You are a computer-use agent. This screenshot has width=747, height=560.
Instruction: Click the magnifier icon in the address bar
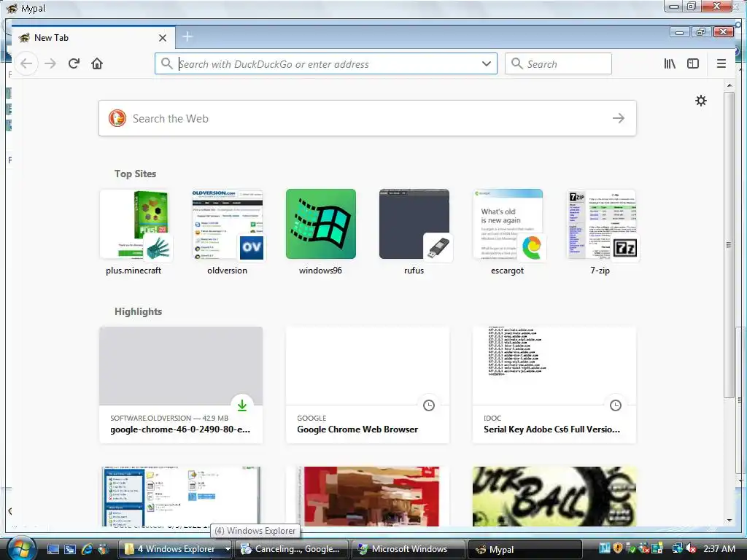point(166,63)
